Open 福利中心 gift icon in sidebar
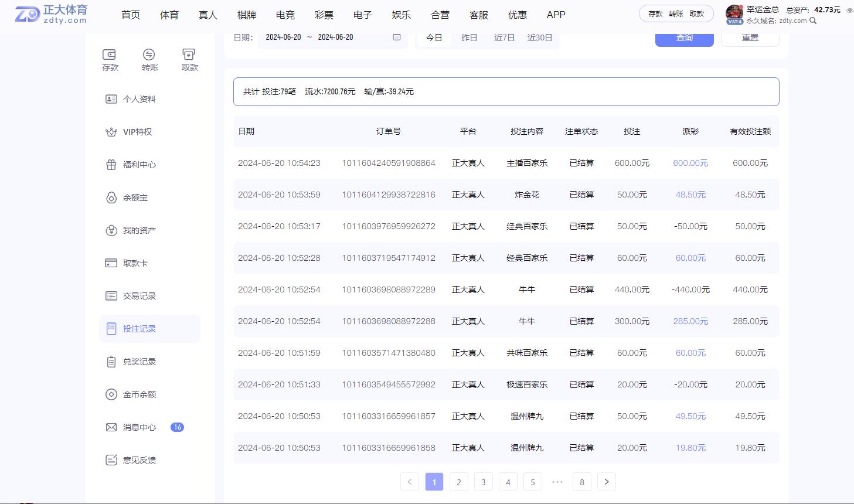The width and height of the screenshot is (854, 504). (111, 165)
